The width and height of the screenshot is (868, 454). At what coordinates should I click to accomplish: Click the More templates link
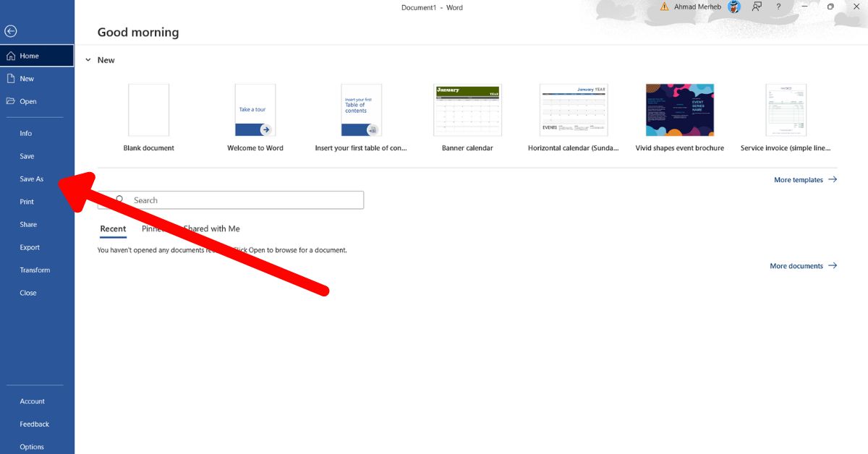click(805, 180)
